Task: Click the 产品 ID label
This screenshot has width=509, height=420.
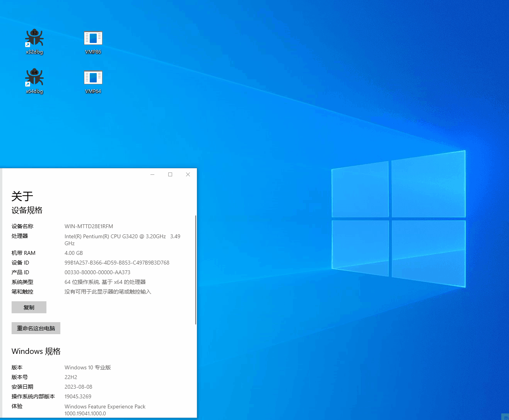Action: [x=20, y=272]
